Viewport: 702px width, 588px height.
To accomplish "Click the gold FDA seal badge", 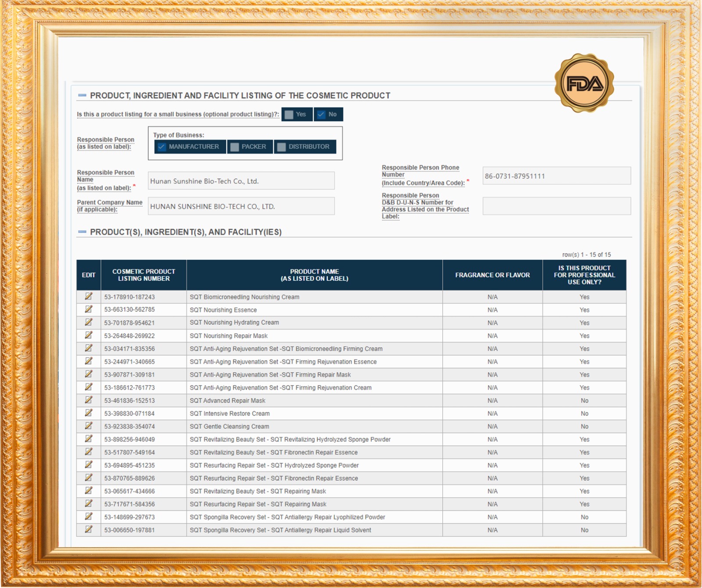I will click(x=584, y=83).
